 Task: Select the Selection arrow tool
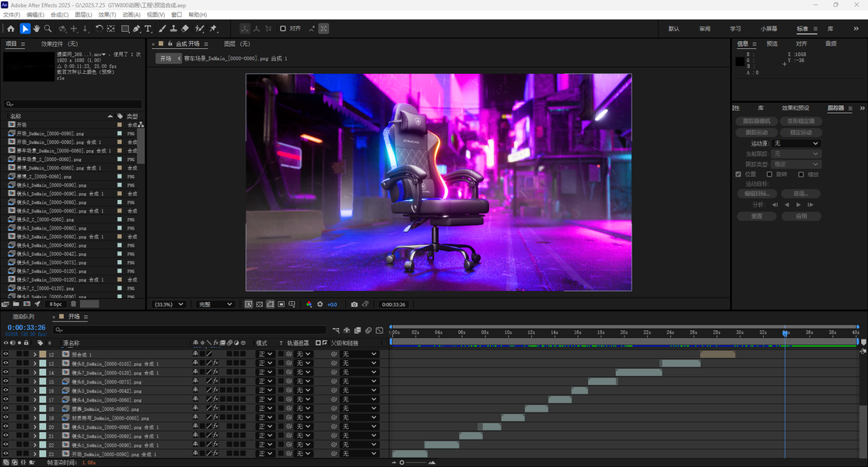pos(25,28)
